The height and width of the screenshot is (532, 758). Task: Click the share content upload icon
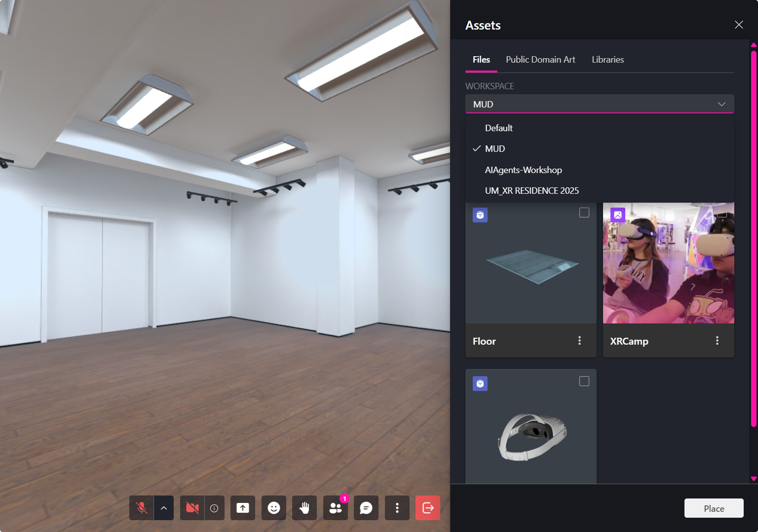[243, 508]
